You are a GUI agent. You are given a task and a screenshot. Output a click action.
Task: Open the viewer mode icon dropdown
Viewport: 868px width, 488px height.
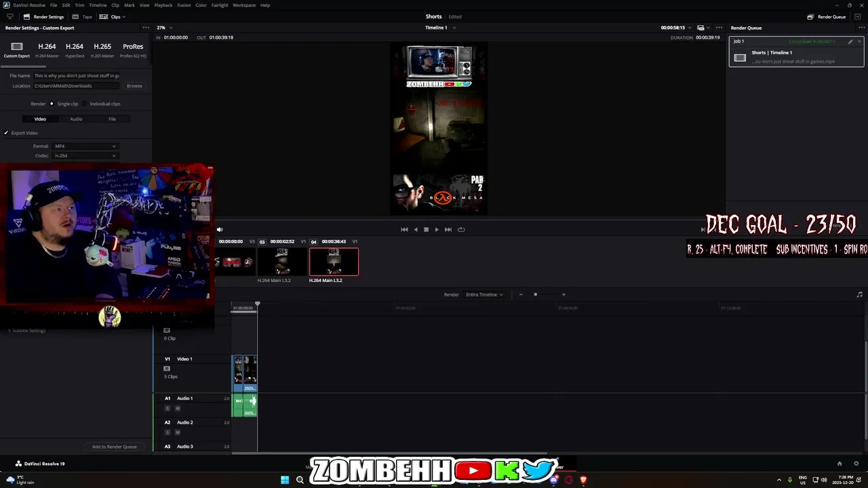703,28
